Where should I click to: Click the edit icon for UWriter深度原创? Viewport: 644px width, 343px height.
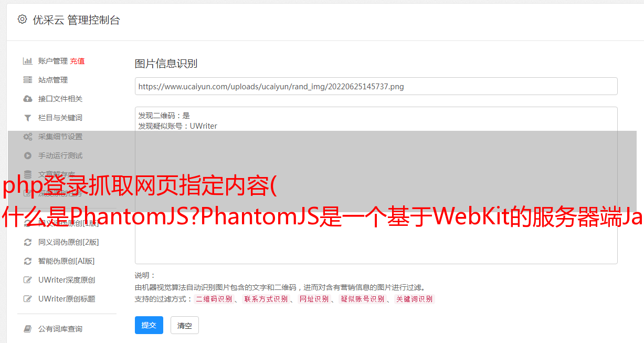(x=28, y=280)
